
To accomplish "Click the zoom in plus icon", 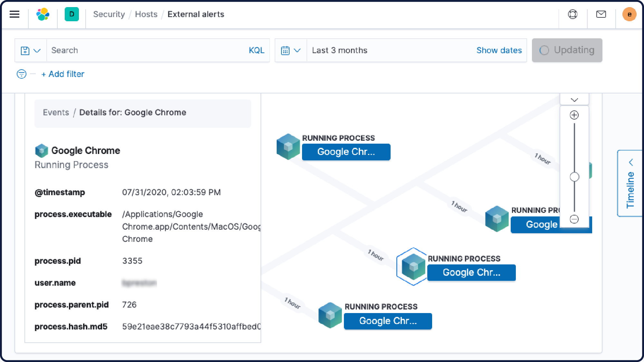I will [x=574, y=115].
